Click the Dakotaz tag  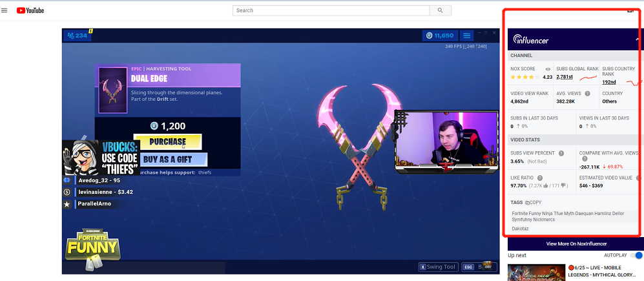click(x=520, y=229)
